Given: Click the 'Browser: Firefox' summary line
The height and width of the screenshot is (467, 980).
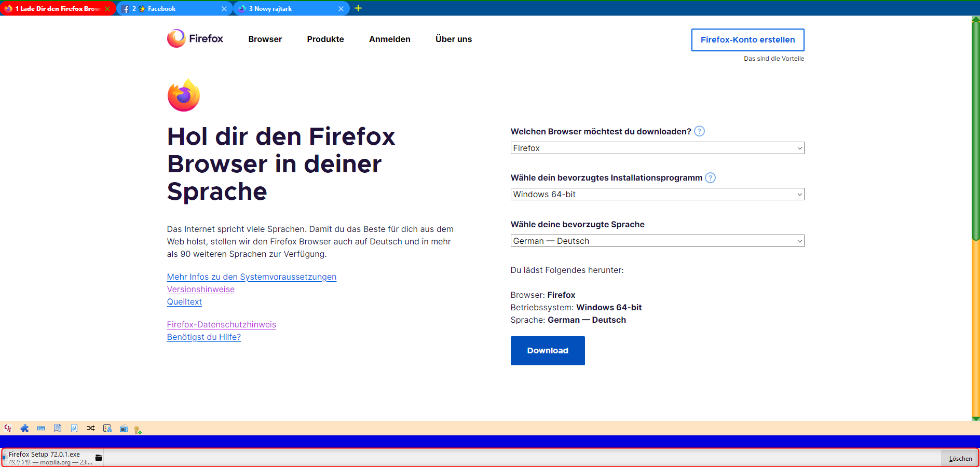Looking at the screenshot, I should click(x=543, y=295).
